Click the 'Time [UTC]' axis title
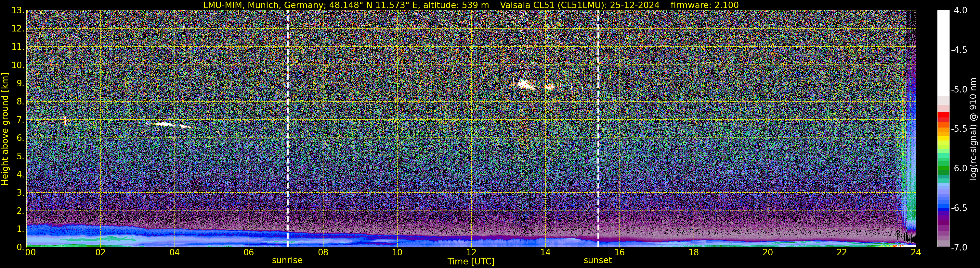 tap(471, 262)
